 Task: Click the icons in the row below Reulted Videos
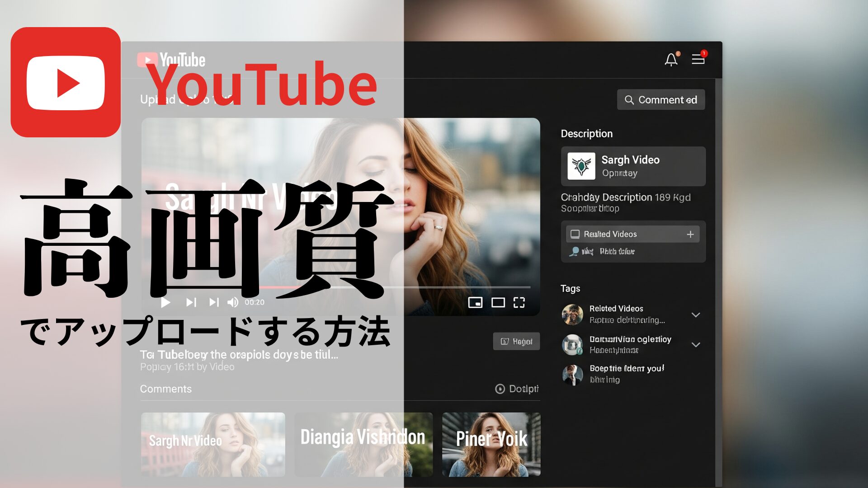pyautogui.click(x=581, y=251)
